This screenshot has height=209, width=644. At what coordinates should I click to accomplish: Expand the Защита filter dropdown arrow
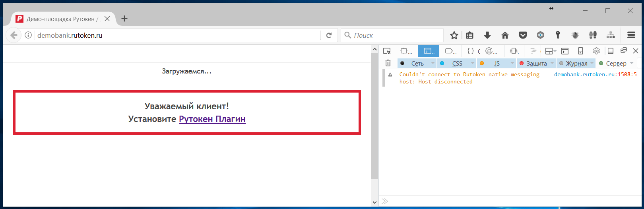click(x=552, y=63)
